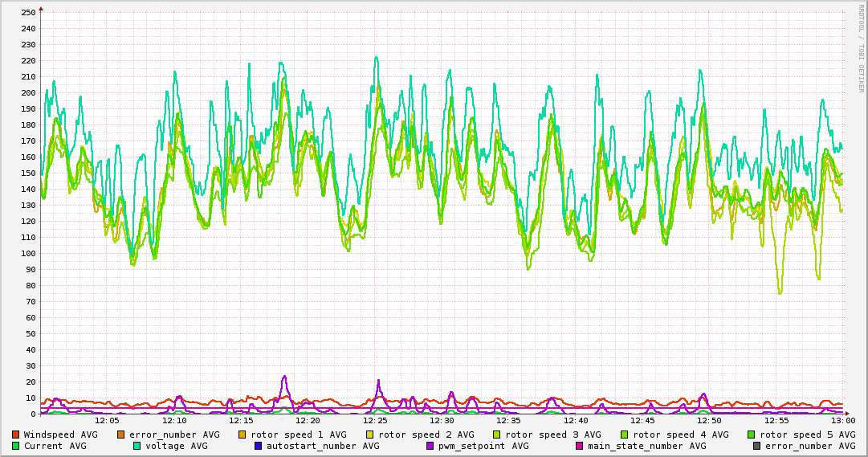The image size is (868, 457).
Task: Select the Current AVG legend label
Action: click(x=55, y=446)
